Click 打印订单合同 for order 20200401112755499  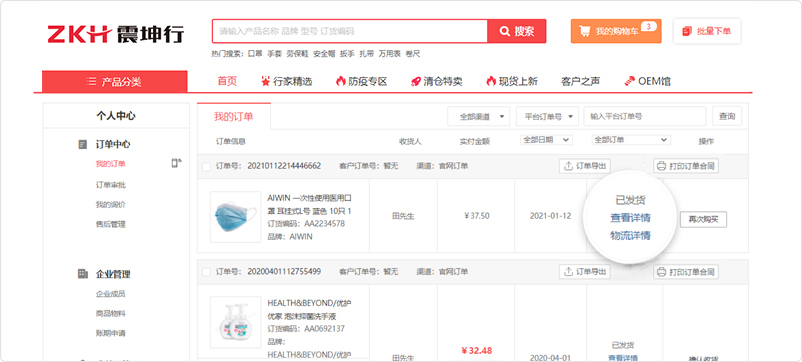click(x=685, y=272)
